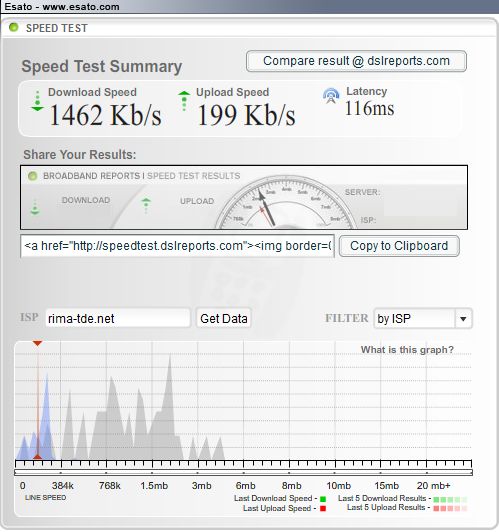Screen dimensions: 499x532
Task: Click the green SPEED TEST status dot
Action: [14, 27]
